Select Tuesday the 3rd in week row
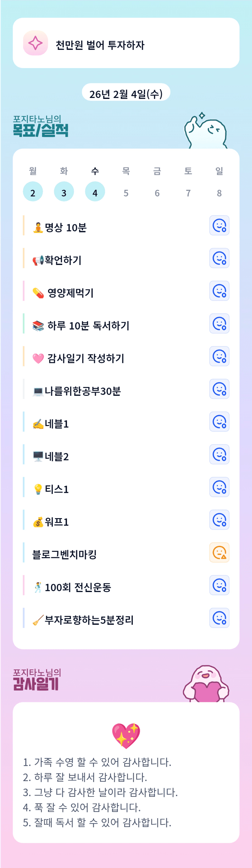252x868 pixels. (x=64, y=192)
